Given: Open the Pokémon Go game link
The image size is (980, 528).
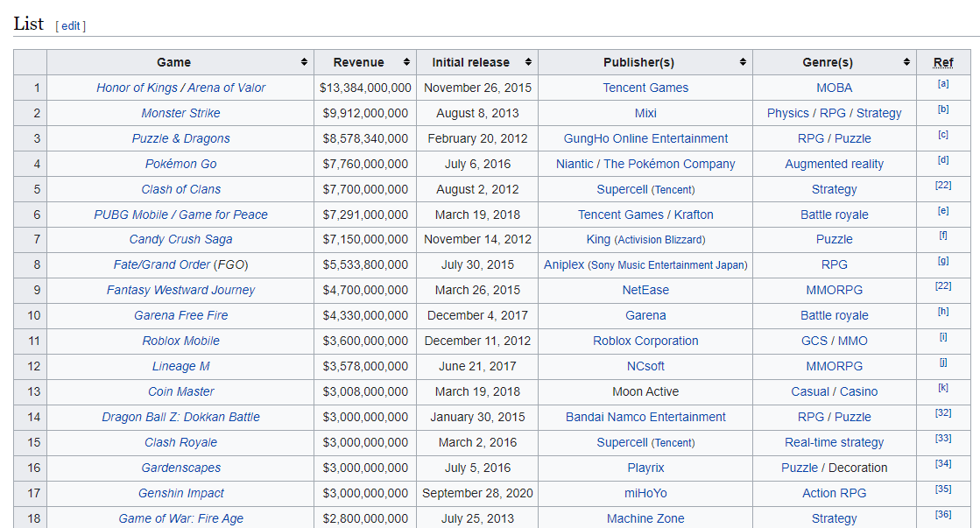Looking at the screenshot, I should pyautogui.click(x=180, y=164).
